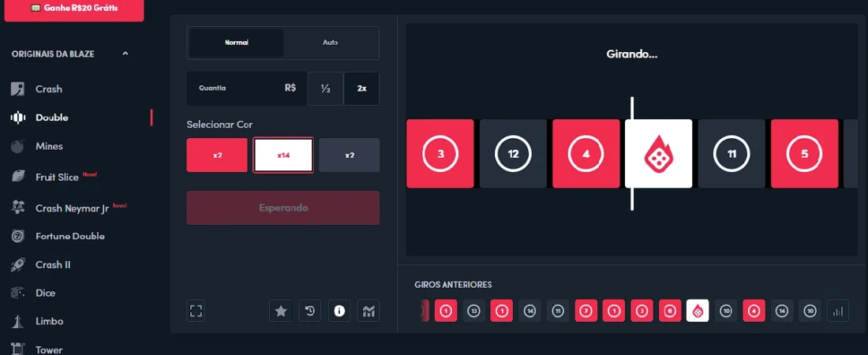This screenshot has width=868, height=355.
Task: Halve the bet with ½ button
Action: click(x=325, y=88)
